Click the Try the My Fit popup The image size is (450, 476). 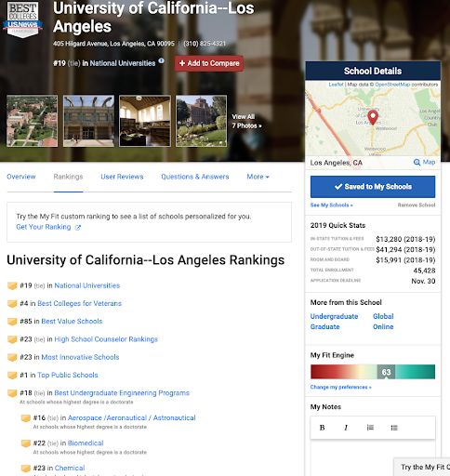(422, 467)
